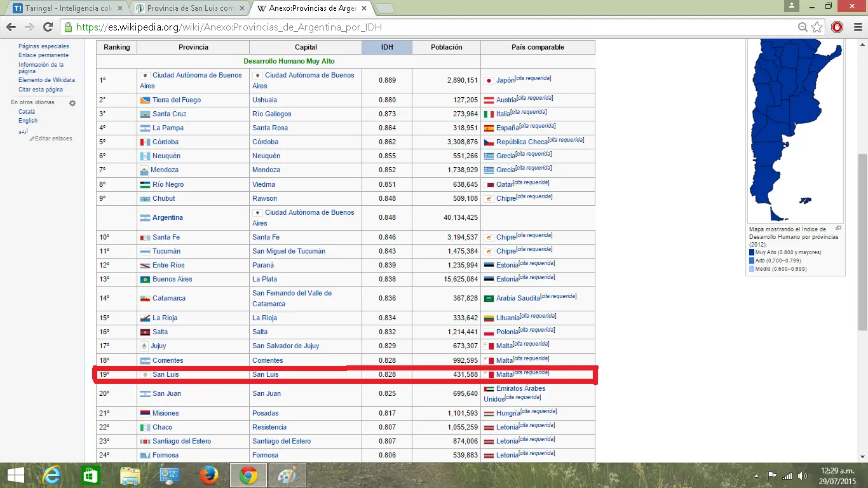Open the Páginas especiales sidebar link
868x488 pixels.
[44, 46]
